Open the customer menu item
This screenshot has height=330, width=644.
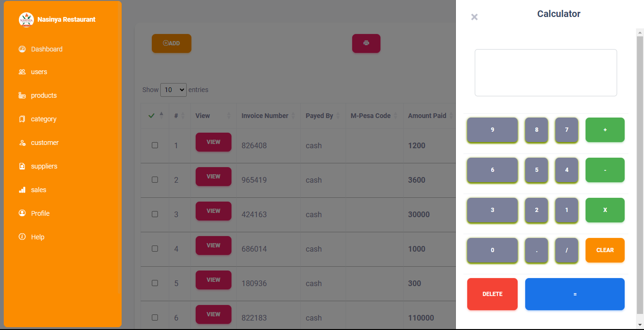click(x=45, y=143)
